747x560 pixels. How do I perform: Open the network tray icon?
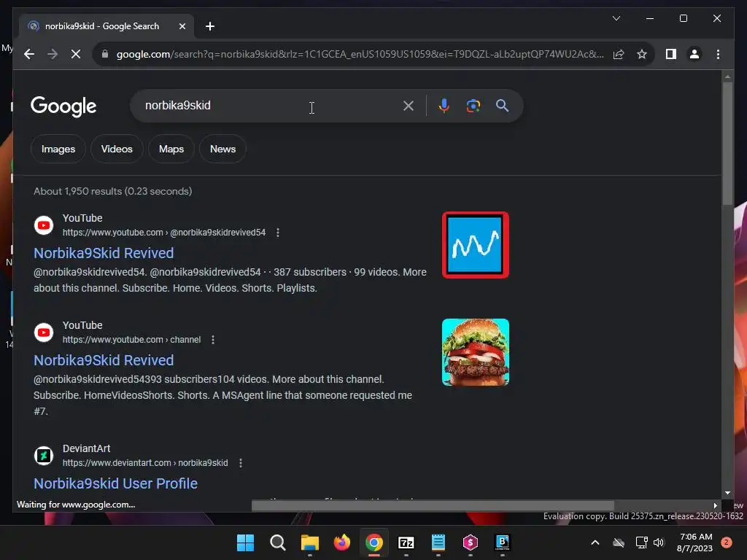[x=642, y=542]
